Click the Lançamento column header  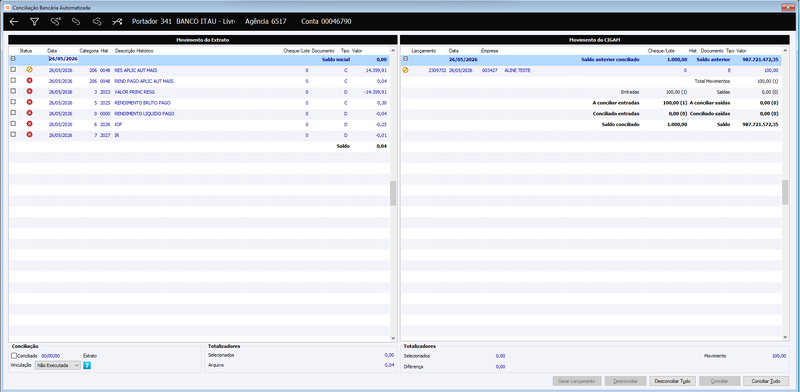(423, 51)
